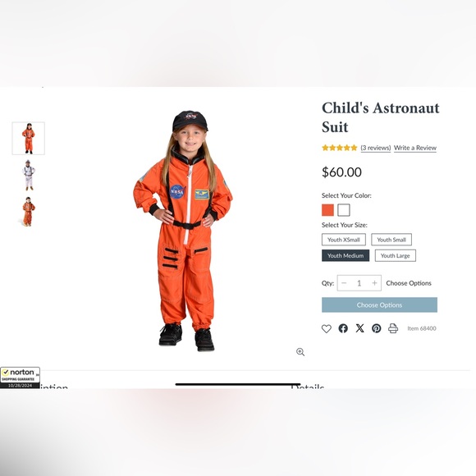This screenshot has height=476, width=476.
Task: Open the Norton Shopping Guarantee badge
Action: click(x=20, y=378)
